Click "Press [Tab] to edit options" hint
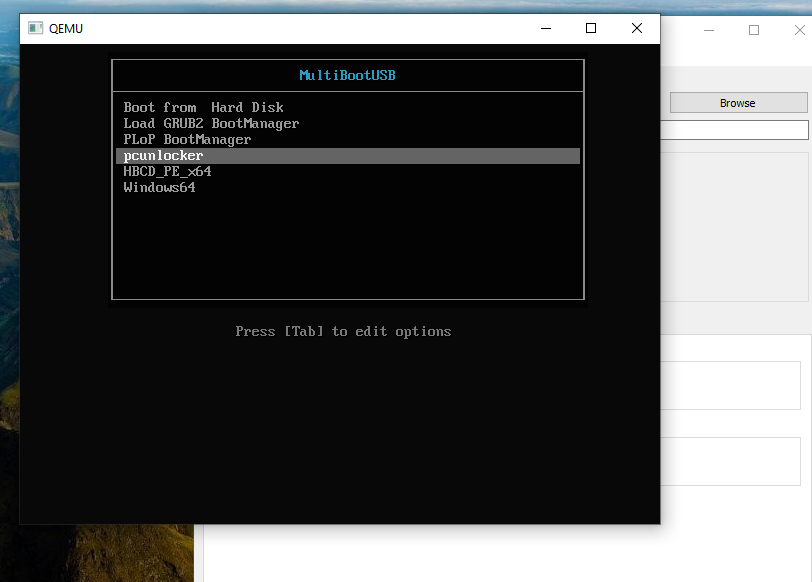This screenshot has height=582, width=812. coord(343,331)
